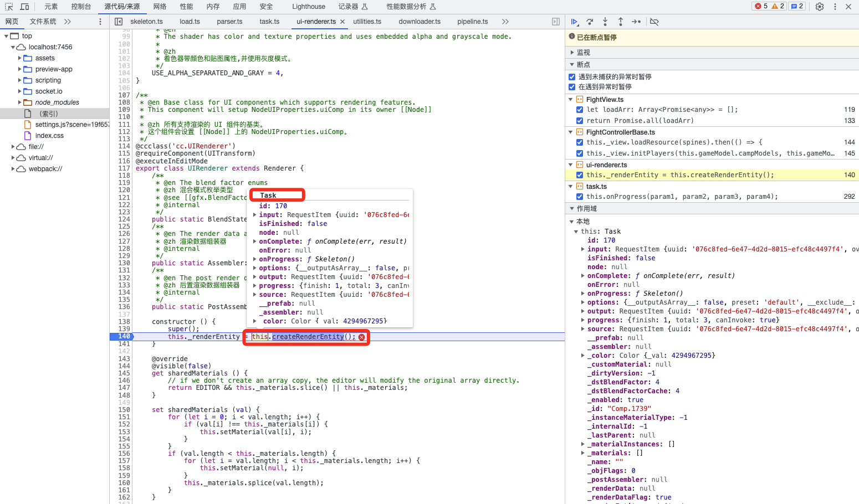Show more navigator tabs after 文件系统
Image resolution: width=859 pixels, height=504 pixels.
(68, 22)
